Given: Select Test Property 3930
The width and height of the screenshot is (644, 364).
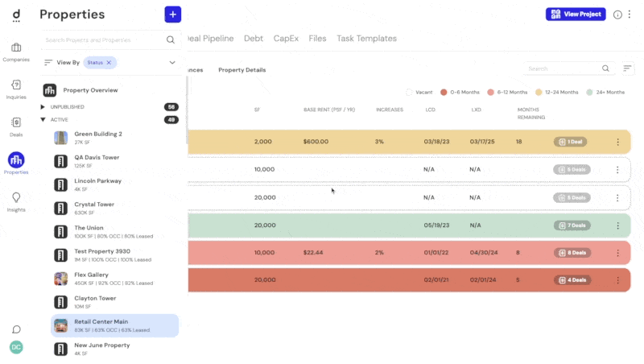Looking at the screenshot, I should click(115, 255).
